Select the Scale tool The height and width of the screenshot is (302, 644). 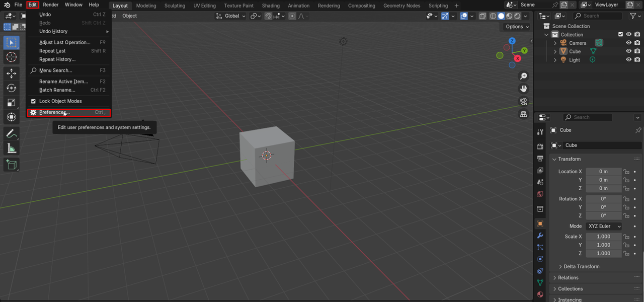click(11, 103)
